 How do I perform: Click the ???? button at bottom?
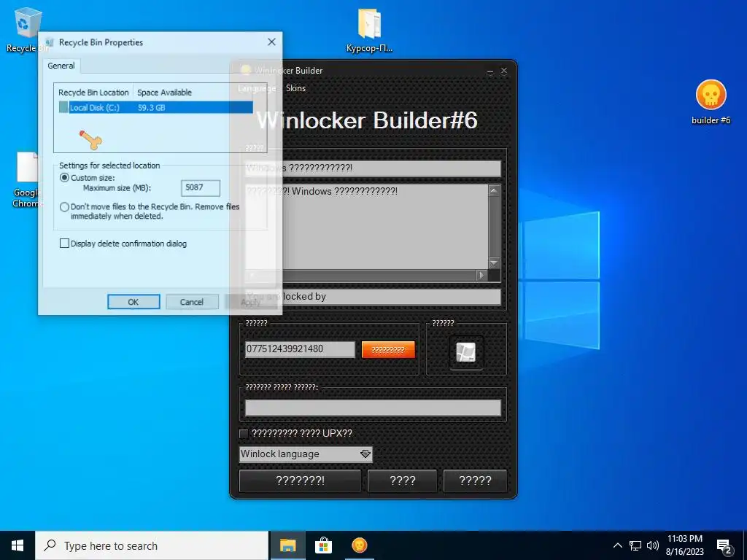403,481
